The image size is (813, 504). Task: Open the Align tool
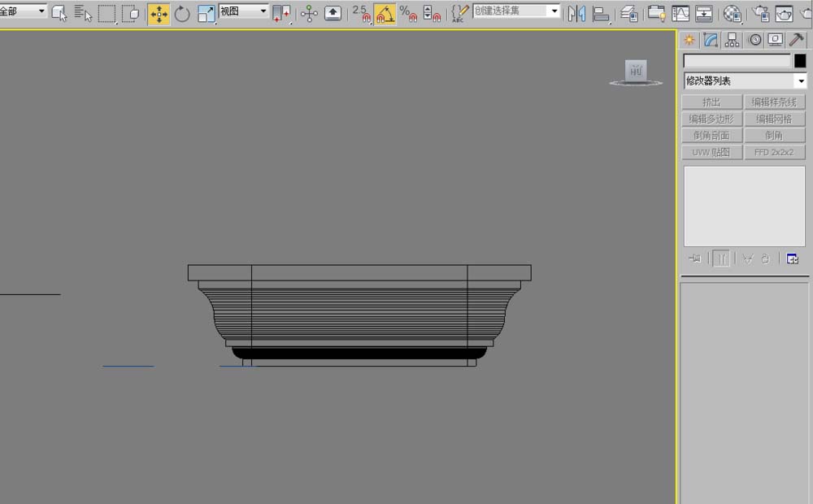click(602, 14)
